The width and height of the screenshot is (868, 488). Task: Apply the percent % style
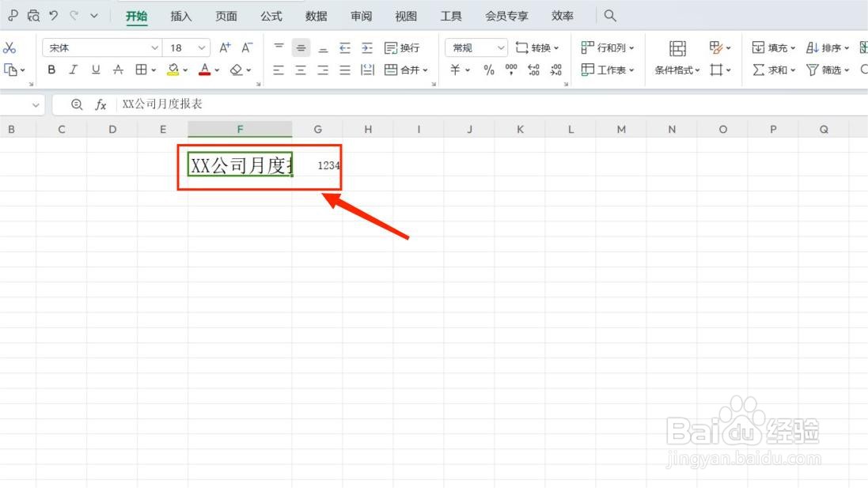click(x=489, y=70)
